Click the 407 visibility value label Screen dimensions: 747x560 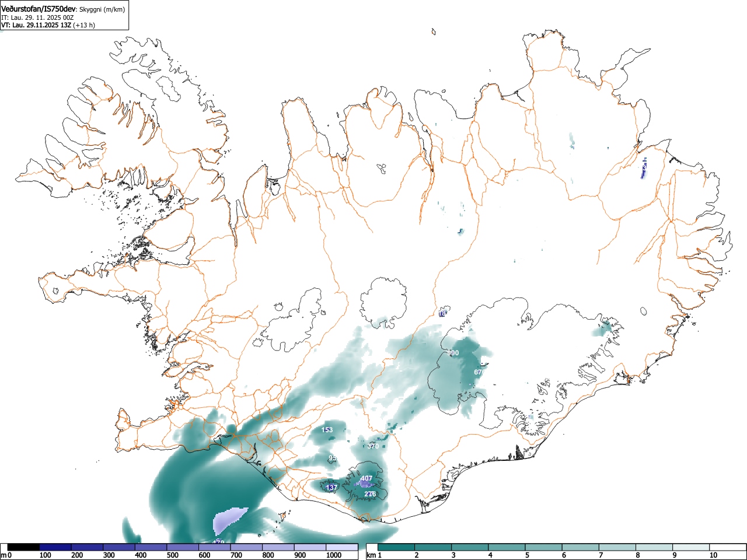click(366, 479)
